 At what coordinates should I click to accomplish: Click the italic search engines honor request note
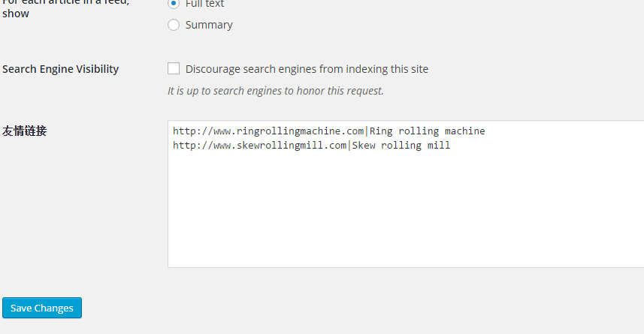coord(276,91)
